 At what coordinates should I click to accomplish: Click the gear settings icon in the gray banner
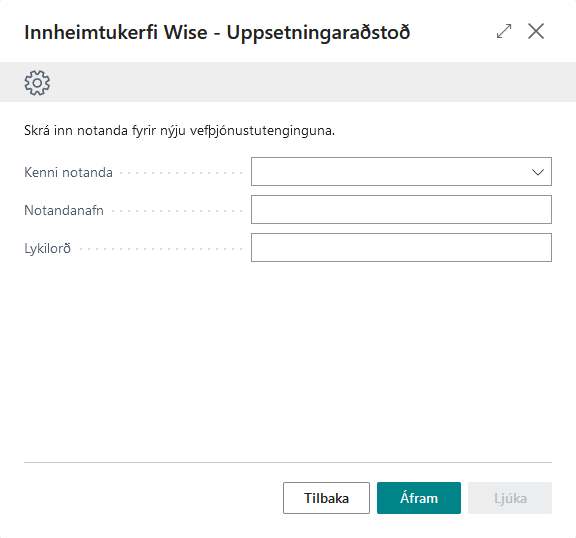tap(37, 83)
